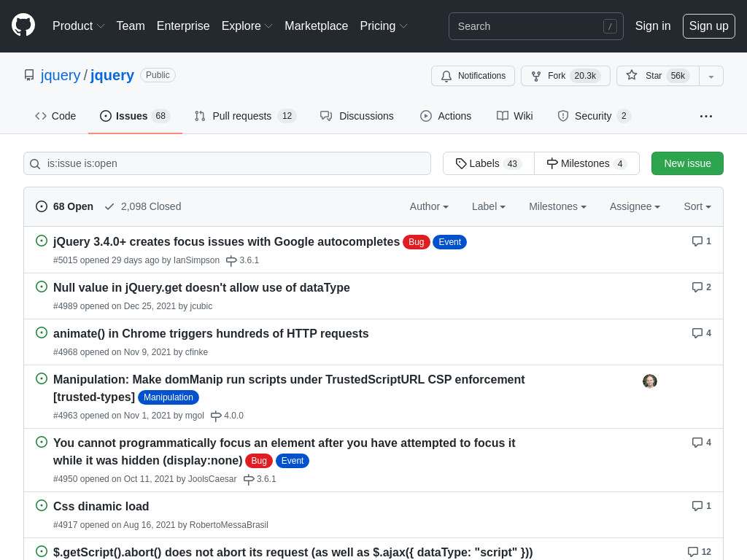Open the star list dropdown arrow

(711, 76)
